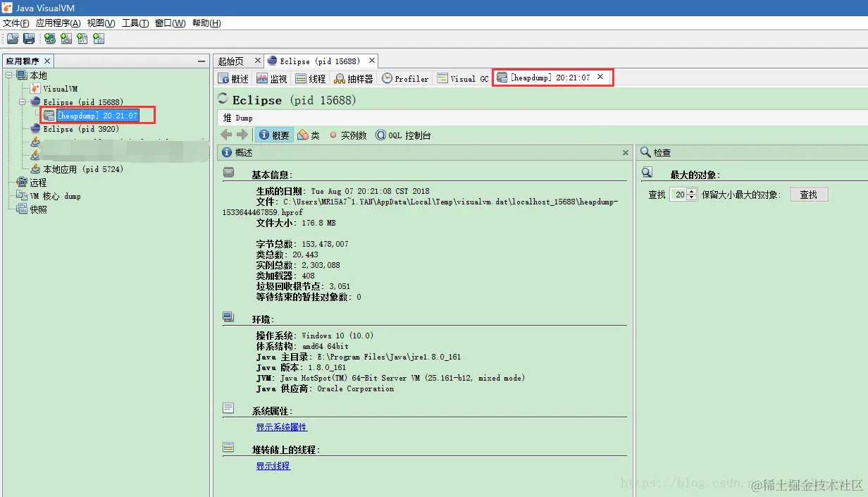Select the Eclipse (pid 3920) tree node
Viewport: 868px width, 497px height.
81,129
